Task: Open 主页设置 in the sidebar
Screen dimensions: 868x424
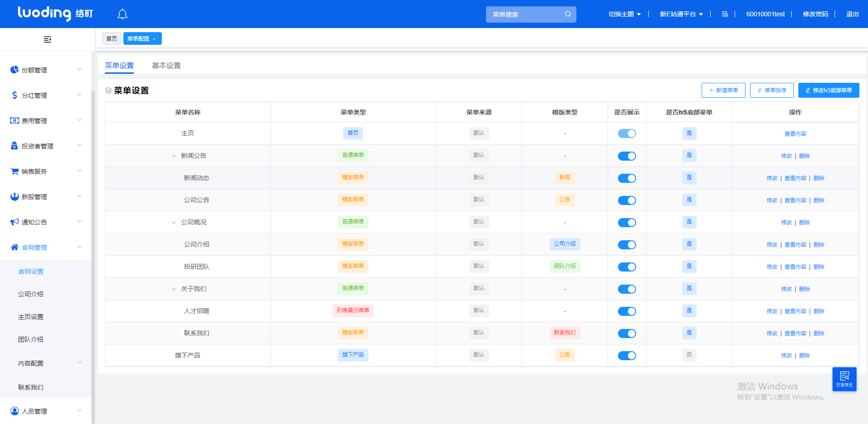Action: click(x=31, y=316)
